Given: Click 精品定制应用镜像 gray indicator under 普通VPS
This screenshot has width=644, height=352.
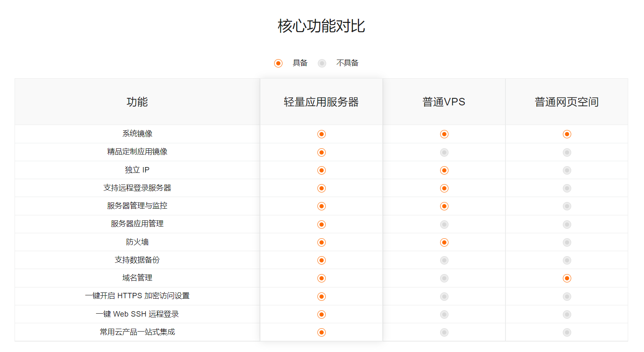Looking at the screenshot, I should click(444, 152).
